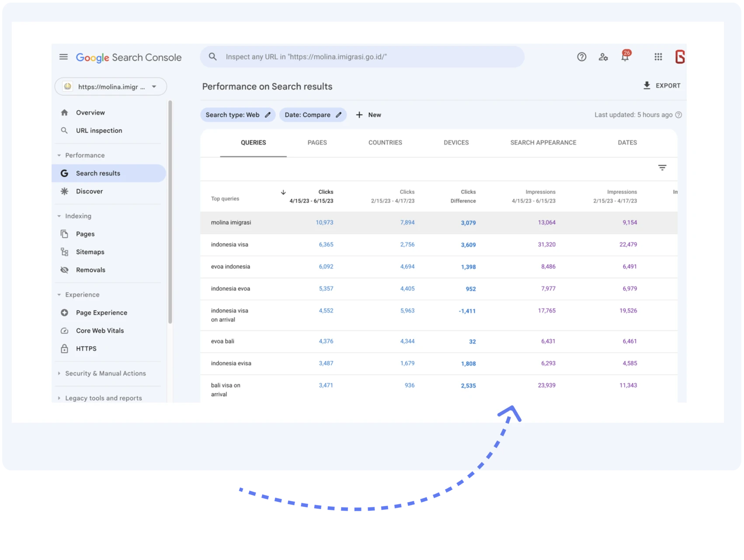Open Overview in the sidebar
The image size is (744, 560).
(x=90, y=112)
